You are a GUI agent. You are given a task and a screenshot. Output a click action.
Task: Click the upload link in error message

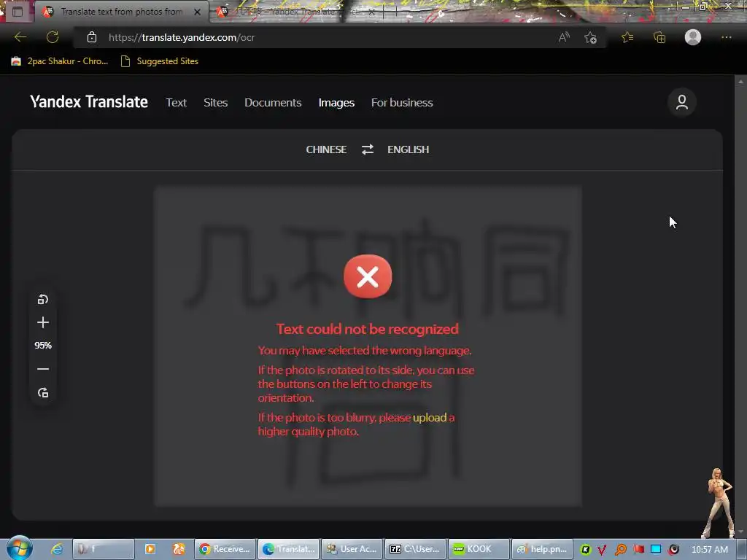(x=429, y=418)
